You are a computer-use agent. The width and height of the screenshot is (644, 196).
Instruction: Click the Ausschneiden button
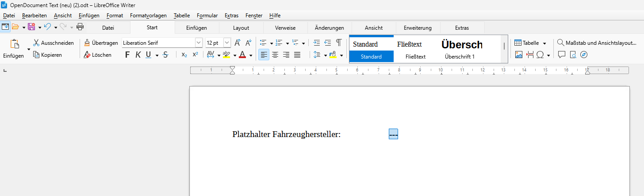(54, 43)
